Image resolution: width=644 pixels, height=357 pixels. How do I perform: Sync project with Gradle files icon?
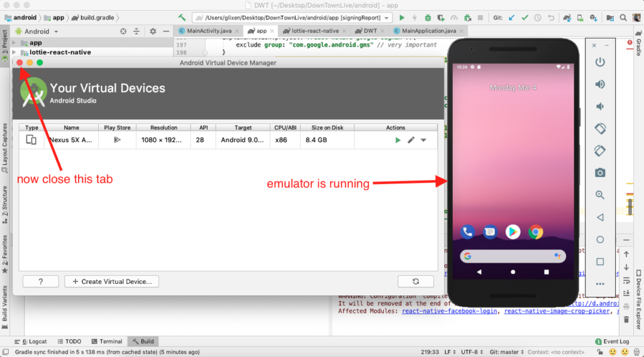(567, 18)
